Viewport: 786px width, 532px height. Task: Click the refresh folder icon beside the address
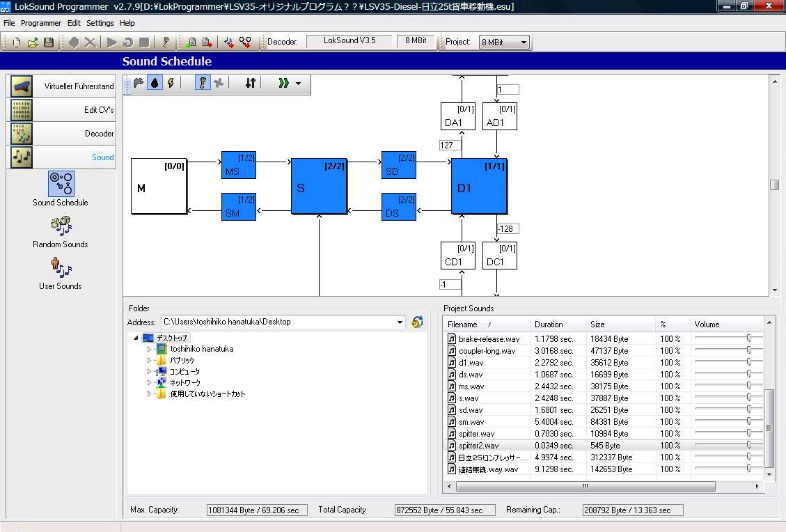click(x=417, y=322)
